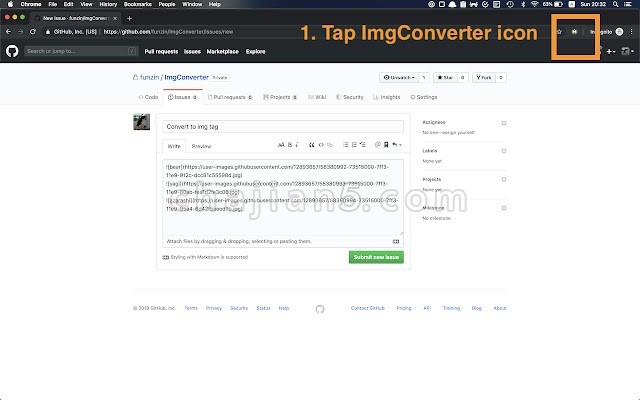
Task: Open the Terms footer link
Action: (x=191, y=308)
